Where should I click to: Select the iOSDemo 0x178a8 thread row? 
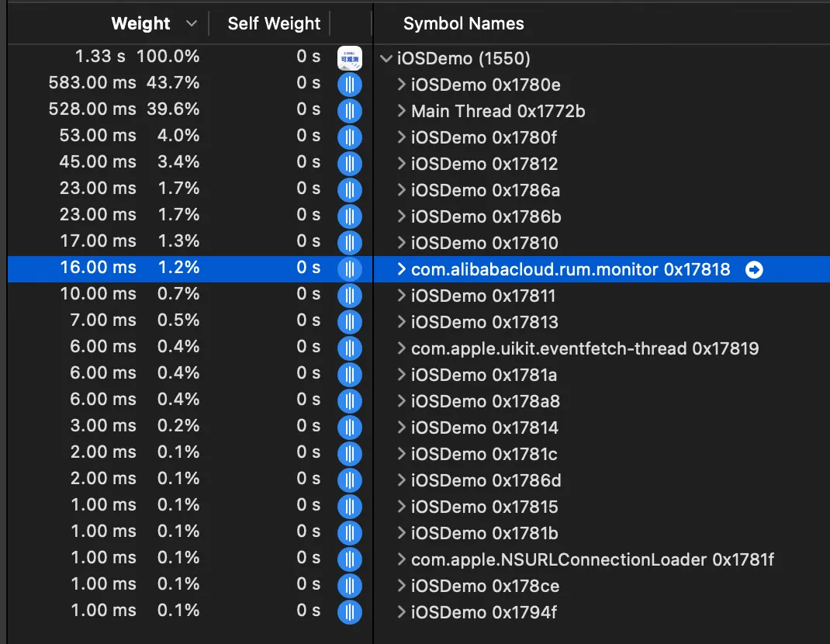[485, 401]
